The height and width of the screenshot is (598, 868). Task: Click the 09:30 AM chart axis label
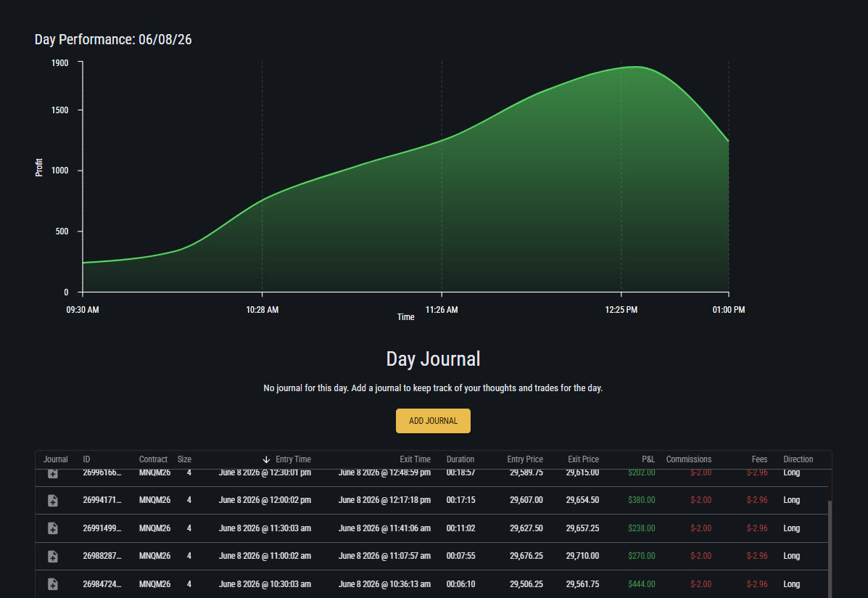click(83, 310)
